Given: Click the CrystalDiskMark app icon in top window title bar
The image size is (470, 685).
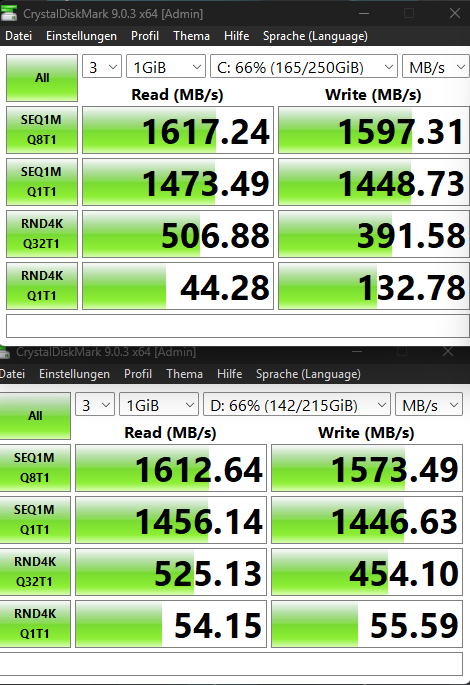Looking at the screenshot, I should pyautogui.click(x=9, y=13).
